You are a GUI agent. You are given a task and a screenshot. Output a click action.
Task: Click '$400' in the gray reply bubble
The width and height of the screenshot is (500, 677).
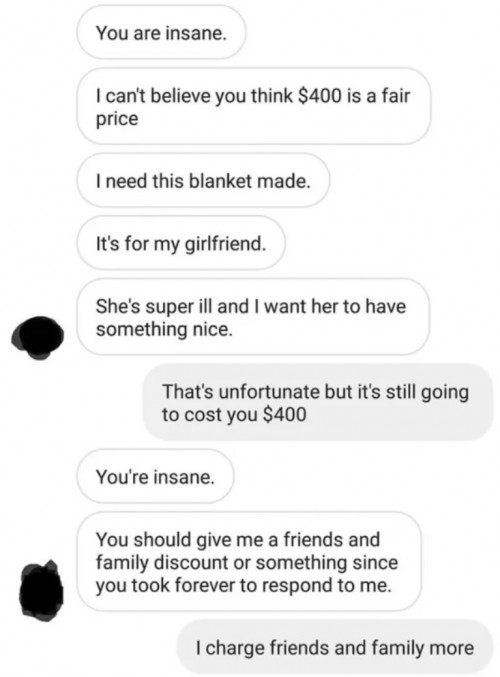pyautogui.click(x=285, y=414)
